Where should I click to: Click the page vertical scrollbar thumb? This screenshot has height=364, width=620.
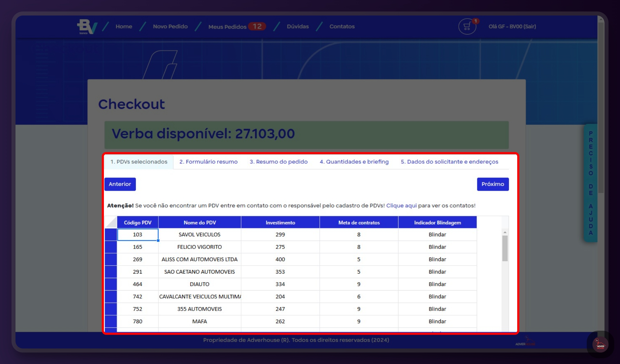click(x=601, y=108)
